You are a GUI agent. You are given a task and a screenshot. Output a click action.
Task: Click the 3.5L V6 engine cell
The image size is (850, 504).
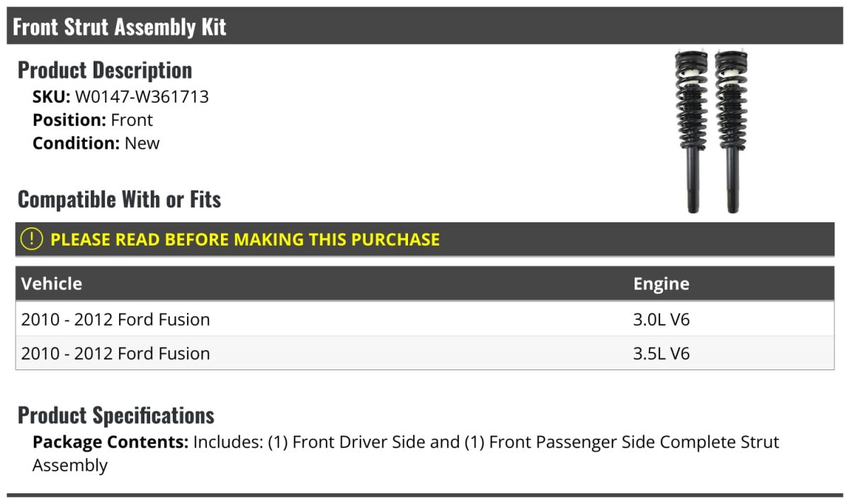tap(662, 353)
